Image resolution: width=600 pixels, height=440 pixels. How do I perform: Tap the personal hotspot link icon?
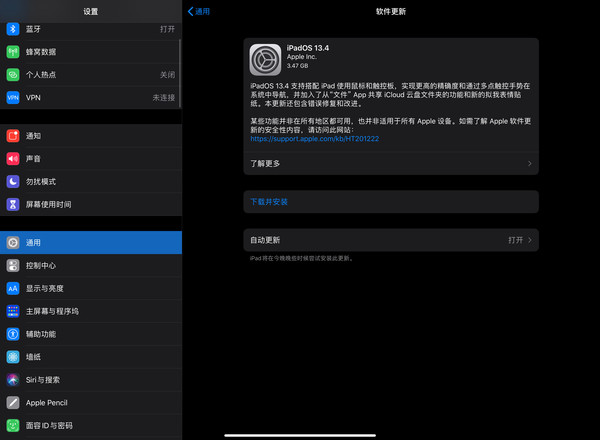pyautogui.click(x=13, y=75)
